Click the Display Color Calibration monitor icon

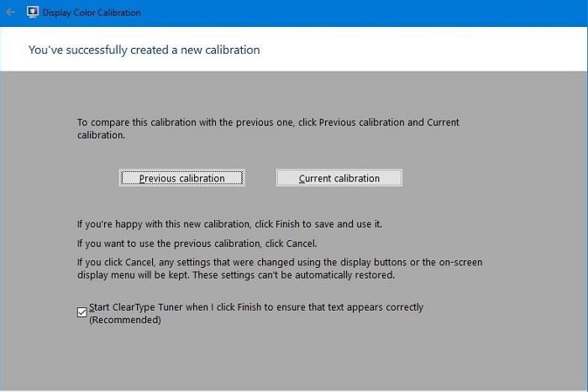(x=33, y=13)
